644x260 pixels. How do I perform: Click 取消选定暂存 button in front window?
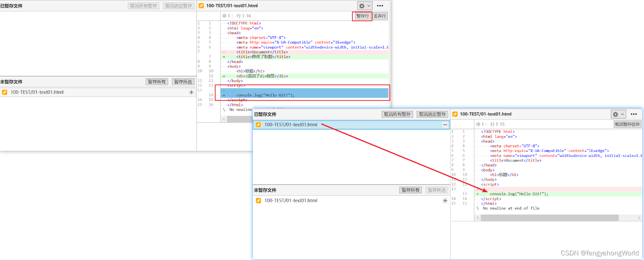433,114
